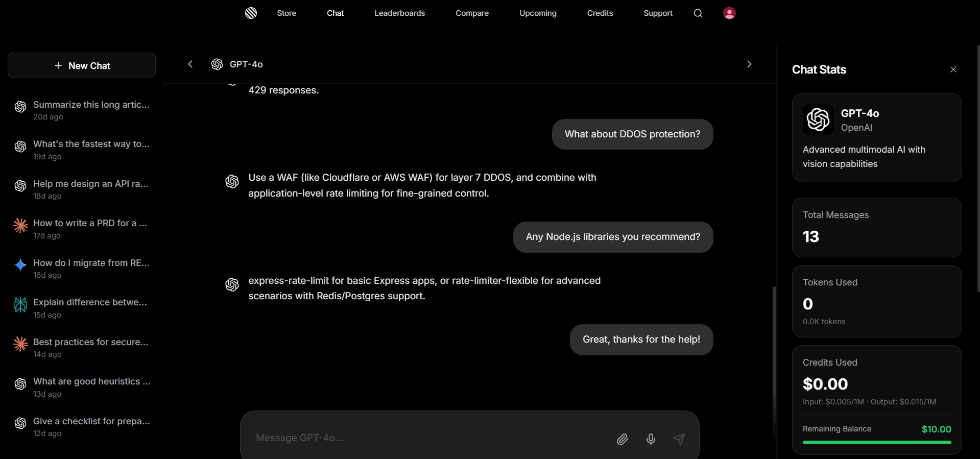This screenshot has width=980, height=459.
Task: Activate the microphone voice input icon
Action: pos(651,439)
